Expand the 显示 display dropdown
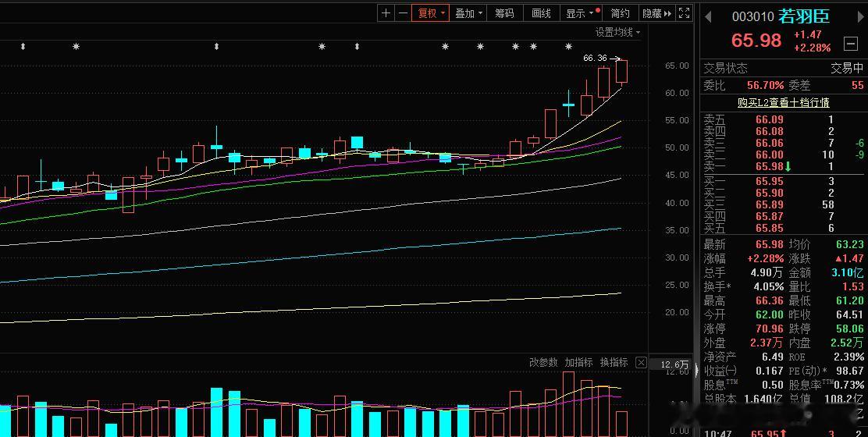This screenshot has height=437, width=868. pos(580,13)
